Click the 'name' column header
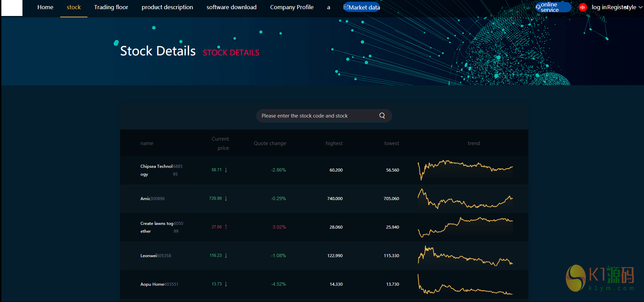Viewport: 644px width, 302px height. pos(147,143)
